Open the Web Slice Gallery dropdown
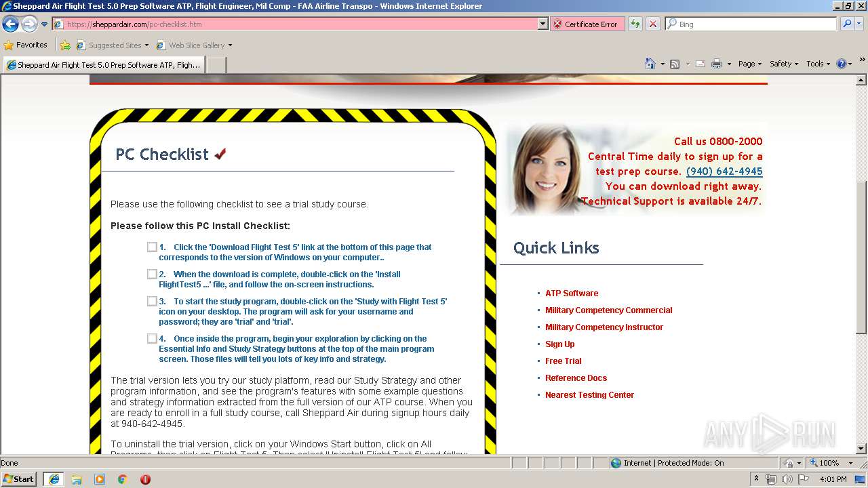 (194, 45)
